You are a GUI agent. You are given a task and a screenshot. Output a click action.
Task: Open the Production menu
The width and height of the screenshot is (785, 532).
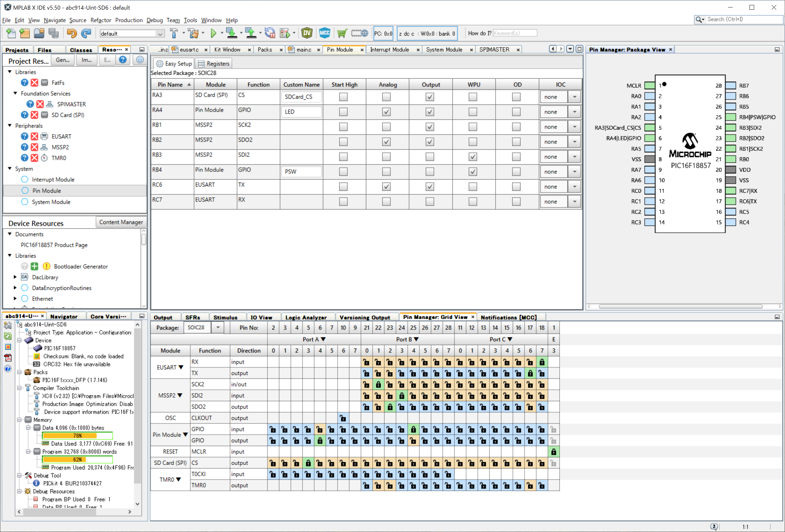pyautogui.click(x=129, y=20)
